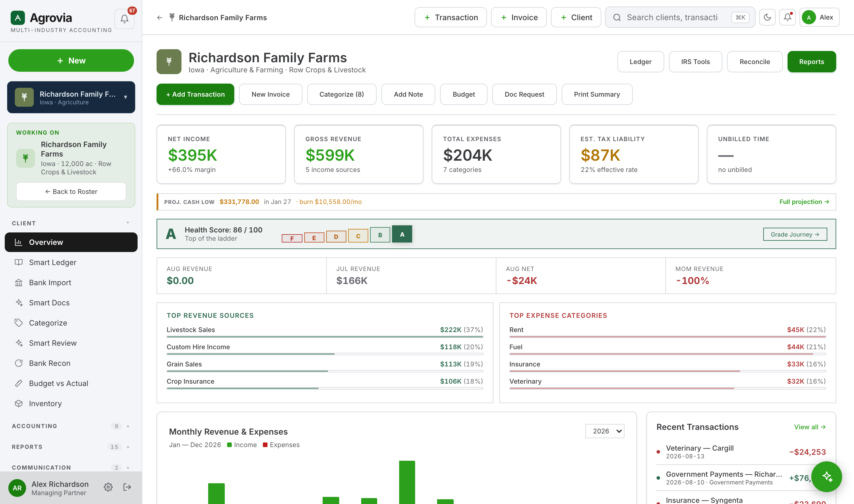Screen dimensions: 854x504
Task: Click the Net Income $395K card
Action: (x=221, y=154)
